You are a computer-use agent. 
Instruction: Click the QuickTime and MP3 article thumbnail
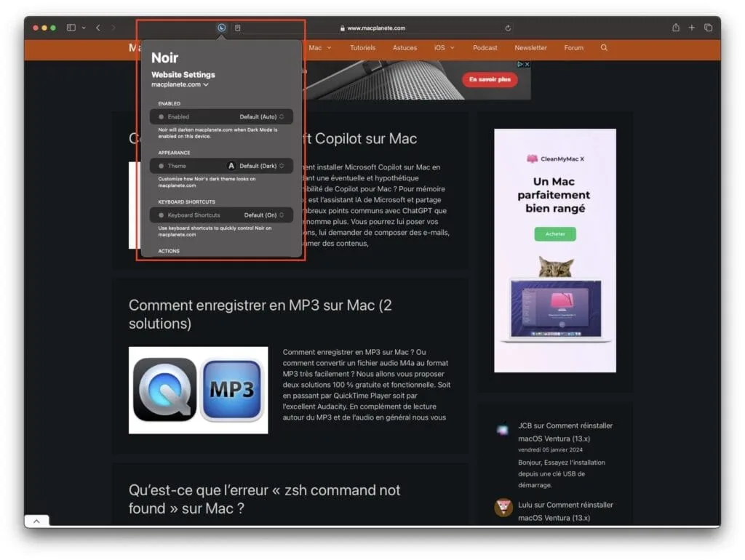tap(198, 390)
